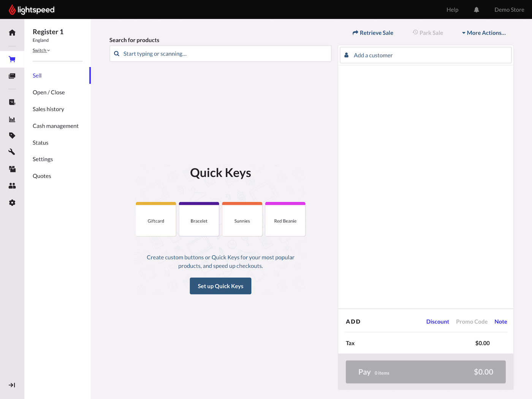Open the Customers icon in sidebar

[12, 185]
